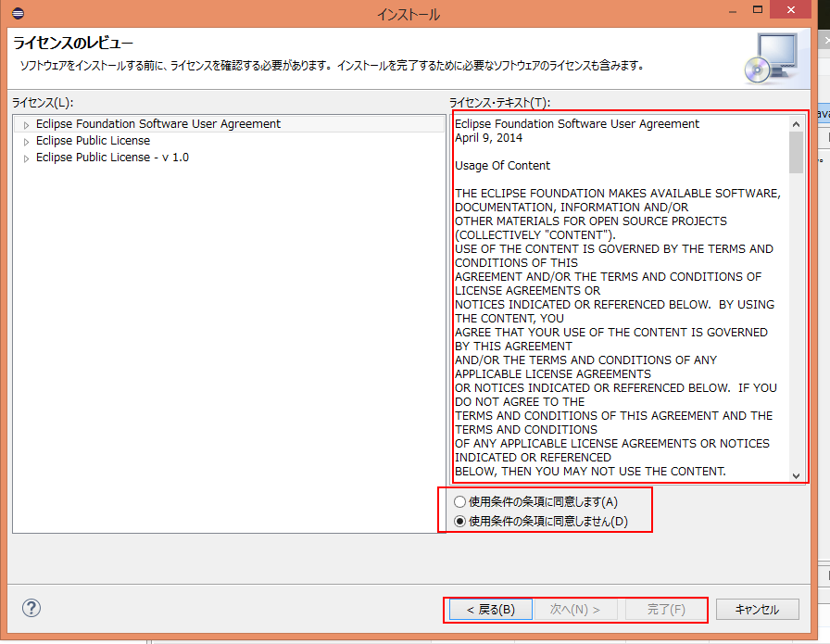Click the license text scroll up arrow
Viewport: 830px width, 644px height.
tap(796, 124)
